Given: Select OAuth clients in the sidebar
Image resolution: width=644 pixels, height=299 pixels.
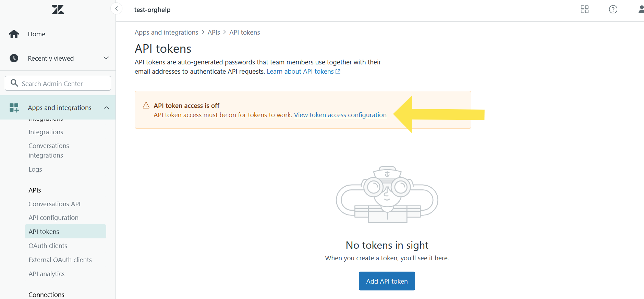Looking at the screenshot, I should click(x=48, y=246).
